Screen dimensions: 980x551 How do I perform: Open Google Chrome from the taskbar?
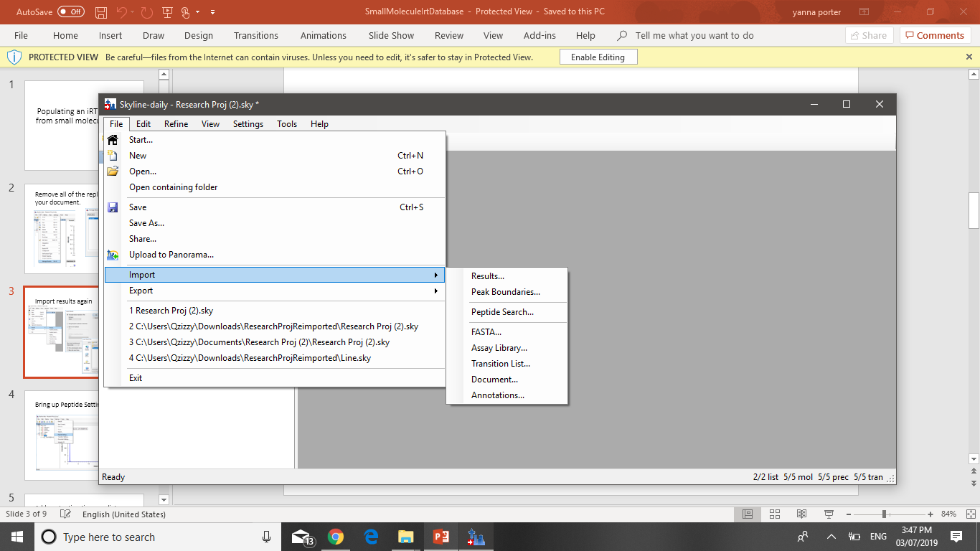click(335, 537)
